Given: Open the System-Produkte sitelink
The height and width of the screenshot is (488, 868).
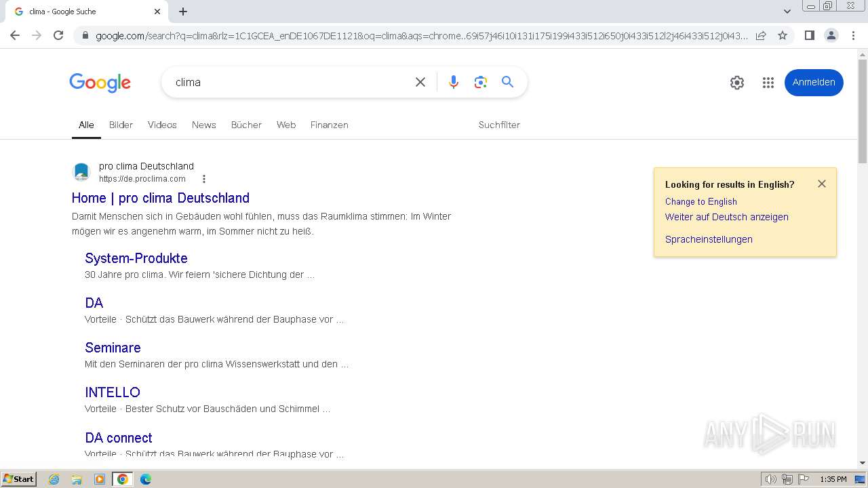Looking at the screenshot, I should [136, 258].
